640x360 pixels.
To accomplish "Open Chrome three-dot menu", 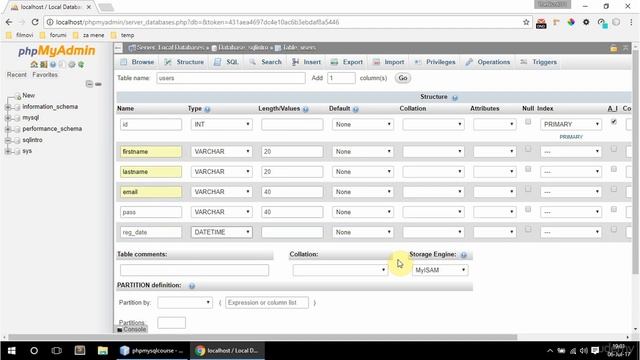I will [x=631, y=22].
